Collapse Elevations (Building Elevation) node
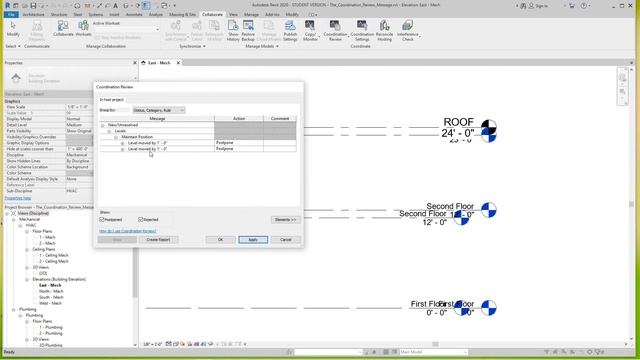This screenshot has height=360, width=640. 27,280
